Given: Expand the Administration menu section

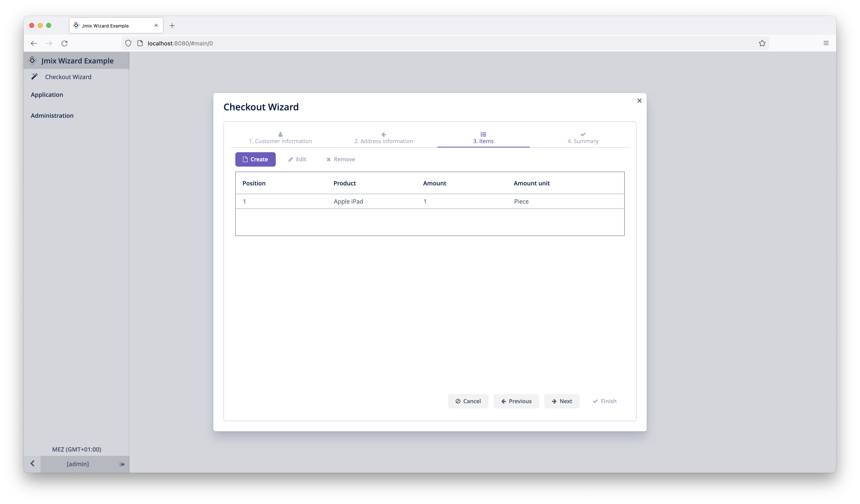Looking at the screenshot, I should [x=52, y=116].
